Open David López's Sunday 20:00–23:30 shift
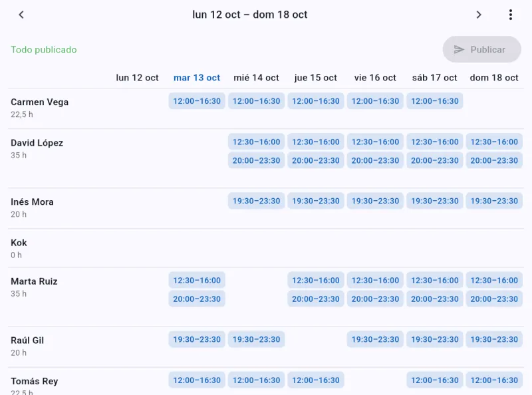Viewport: 532px width, 395px height. coord(494,160)
